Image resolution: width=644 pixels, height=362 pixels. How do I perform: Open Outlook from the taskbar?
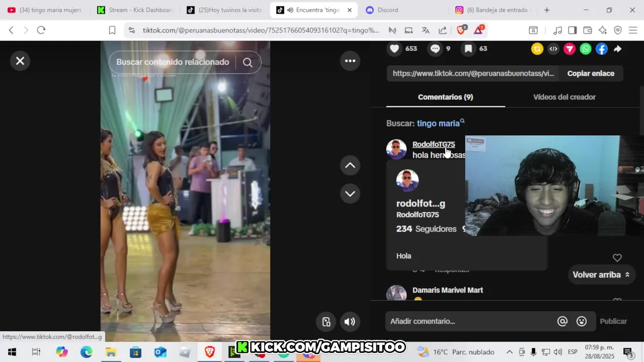(x=160, y=352)
